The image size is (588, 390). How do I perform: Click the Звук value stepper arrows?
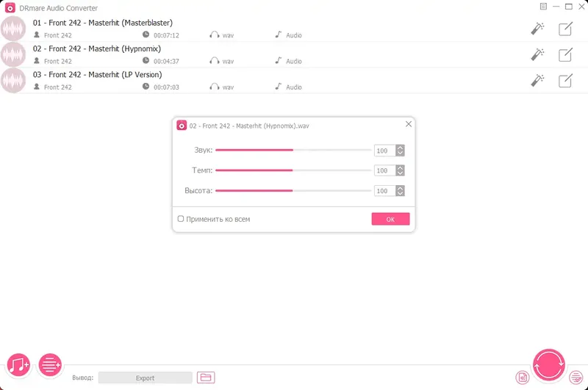point(400,151)
